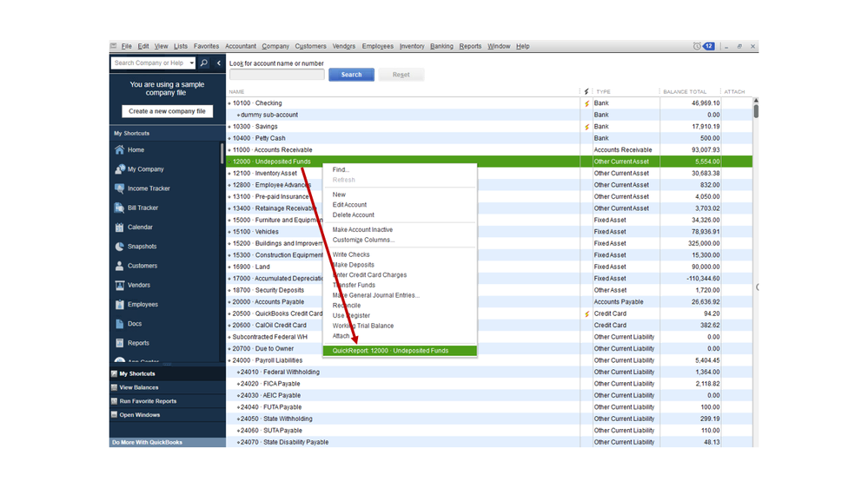Image resolution: width=868 pixels, height=488 pixels.
Task: Click the account name search field
Action: (277, 75)
